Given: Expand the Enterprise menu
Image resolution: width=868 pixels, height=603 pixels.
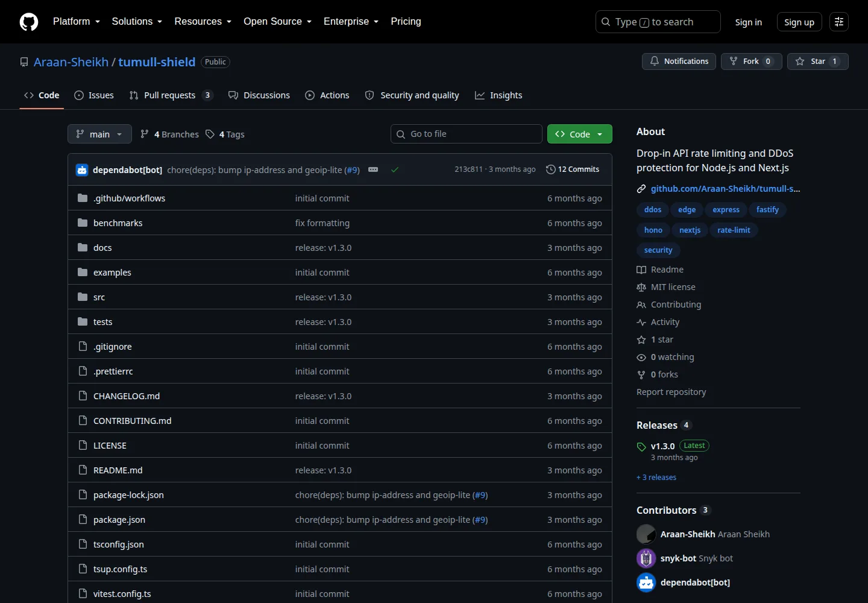Looking at the screenshot, I should (x=351, y=22).
